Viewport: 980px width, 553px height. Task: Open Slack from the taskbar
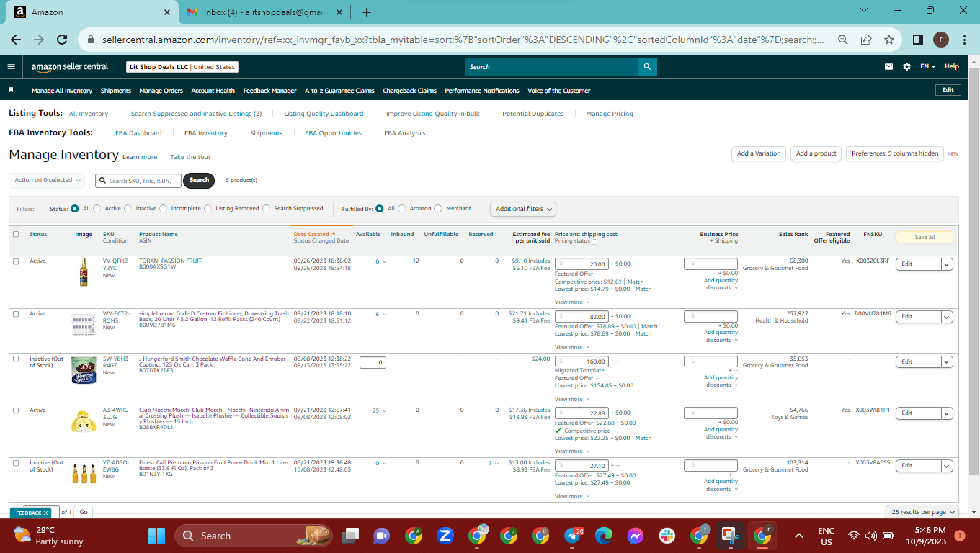pos(667,536)
